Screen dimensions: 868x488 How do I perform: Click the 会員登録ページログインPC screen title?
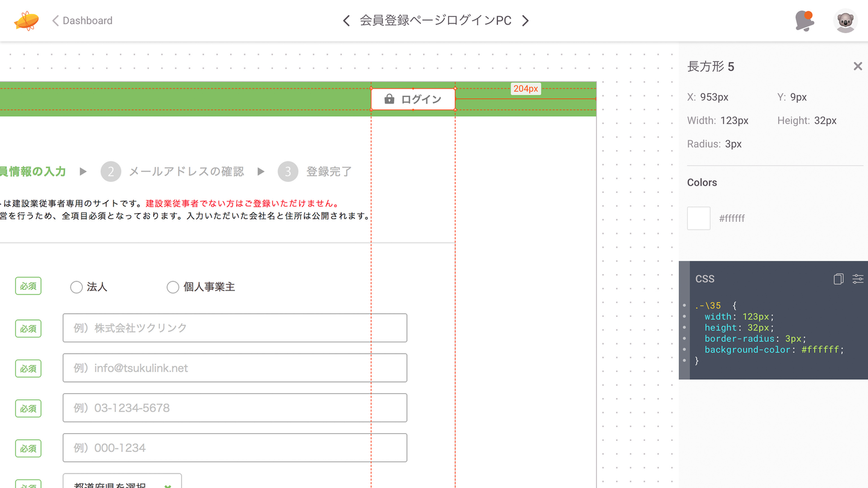click(x=435, y=20)
